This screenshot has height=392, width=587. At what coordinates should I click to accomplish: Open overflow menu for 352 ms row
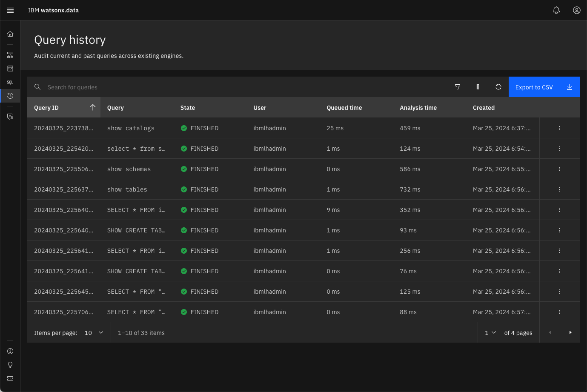tap(560, 210)
